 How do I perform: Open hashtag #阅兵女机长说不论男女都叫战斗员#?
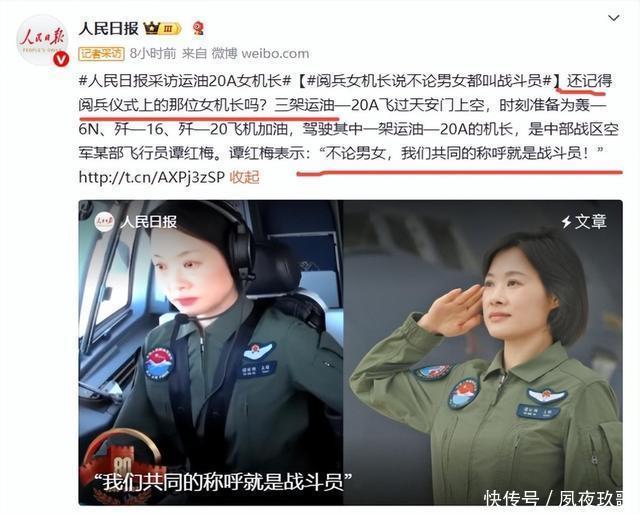(x=429, y=81)
